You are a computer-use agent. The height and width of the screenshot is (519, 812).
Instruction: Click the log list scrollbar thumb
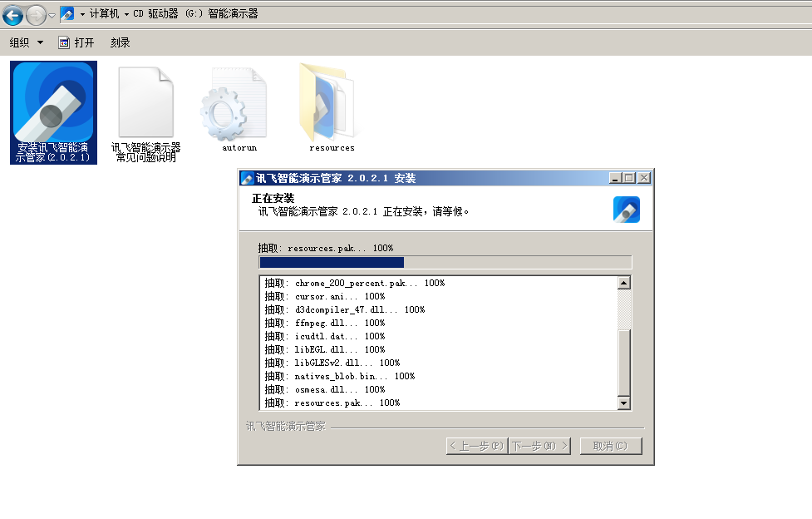point(624,363)
